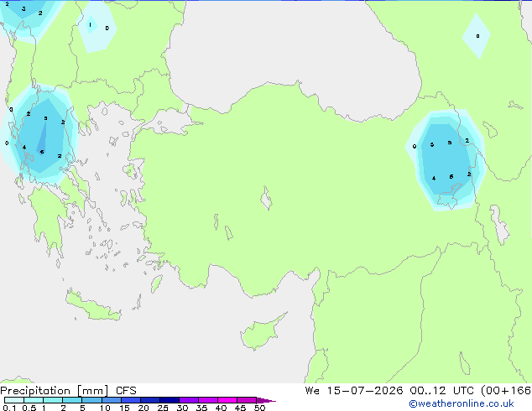Click the 40–45 mm magenta swatch
Screen dimensions: 532x411
[x=227, y=400]
